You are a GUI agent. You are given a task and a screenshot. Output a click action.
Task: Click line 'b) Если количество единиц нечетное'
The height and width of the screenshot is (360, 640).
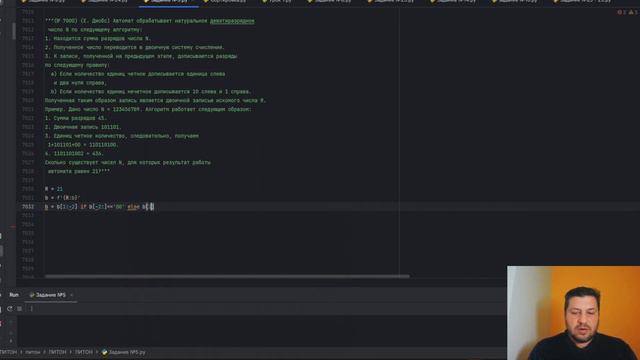[151, 92]
